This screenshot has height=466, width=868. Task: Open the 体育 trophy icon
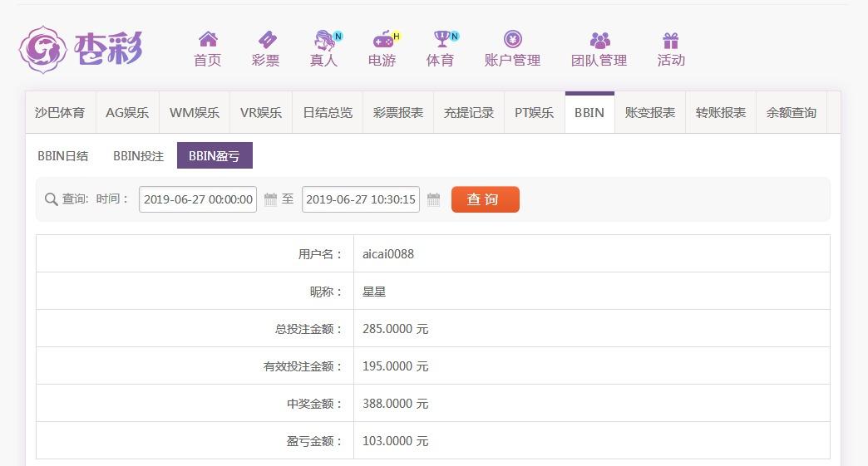tap(443, 39)
